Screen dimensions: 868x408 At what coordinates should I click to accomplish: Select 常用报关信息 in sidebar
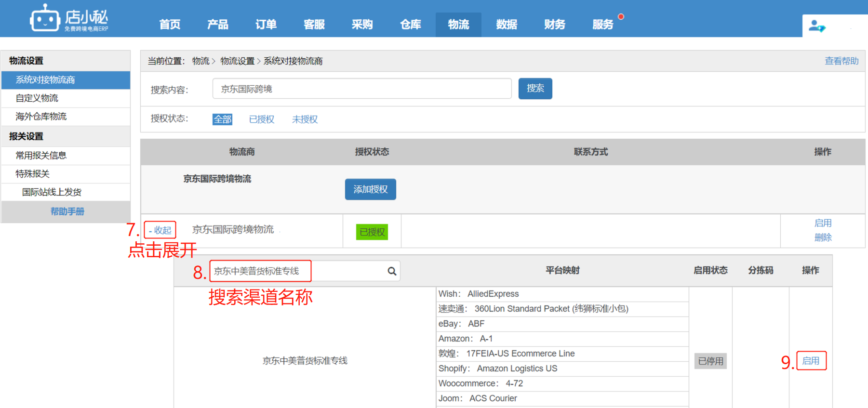(x=66, y=156)
